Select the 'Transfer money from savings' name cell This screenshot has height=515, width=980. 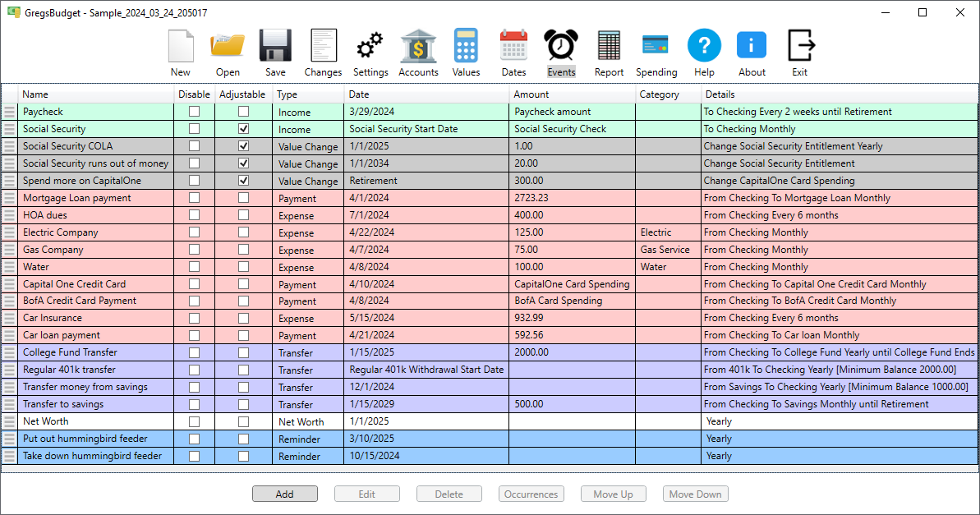(x=95, y=387)
